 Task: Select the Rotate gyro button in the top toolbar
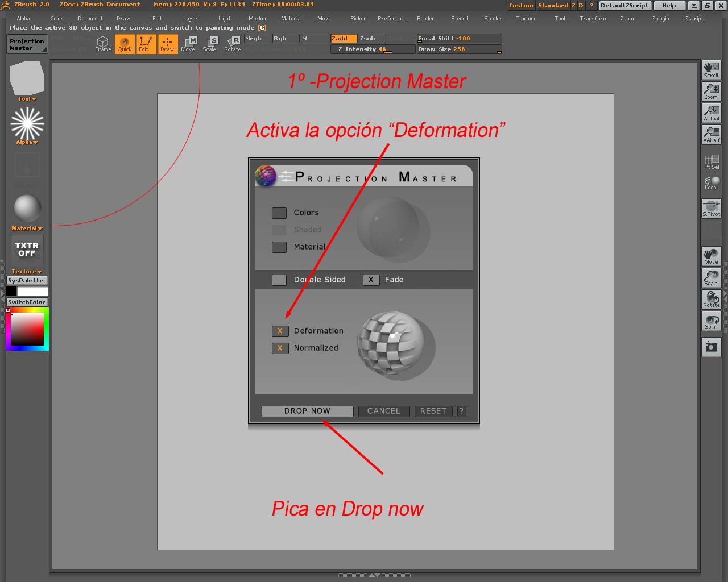[x=232, y=44]
